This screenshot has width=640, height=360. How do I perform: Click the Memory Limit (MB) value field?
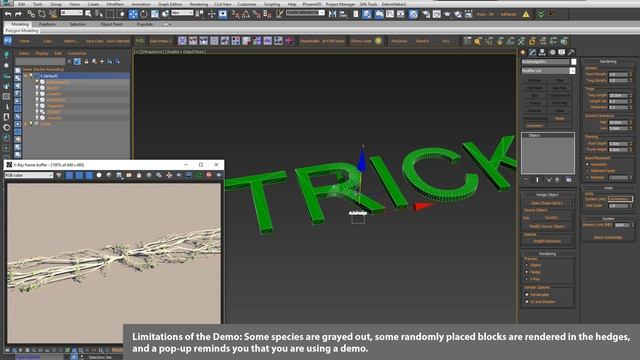(x=622, y=225)
